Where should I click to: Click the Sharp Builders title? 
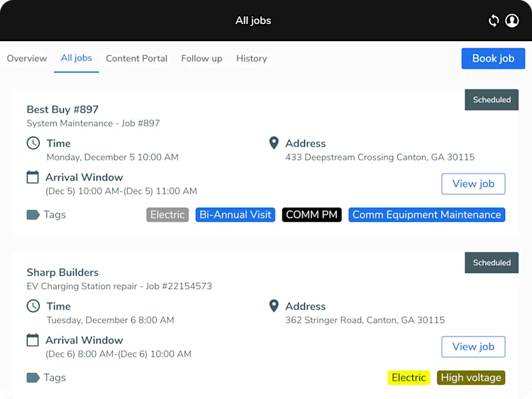coord(62,272)
